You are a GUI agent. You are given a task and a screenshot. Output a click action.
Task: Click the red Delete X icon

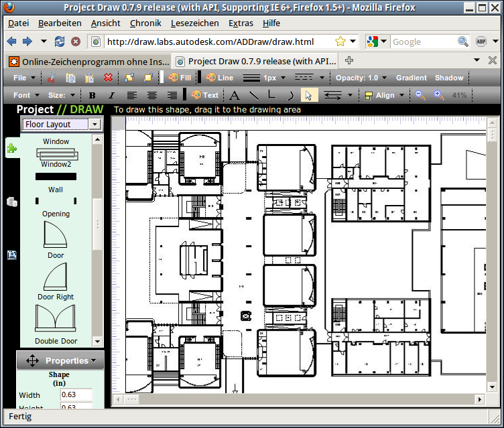point(108,78)
